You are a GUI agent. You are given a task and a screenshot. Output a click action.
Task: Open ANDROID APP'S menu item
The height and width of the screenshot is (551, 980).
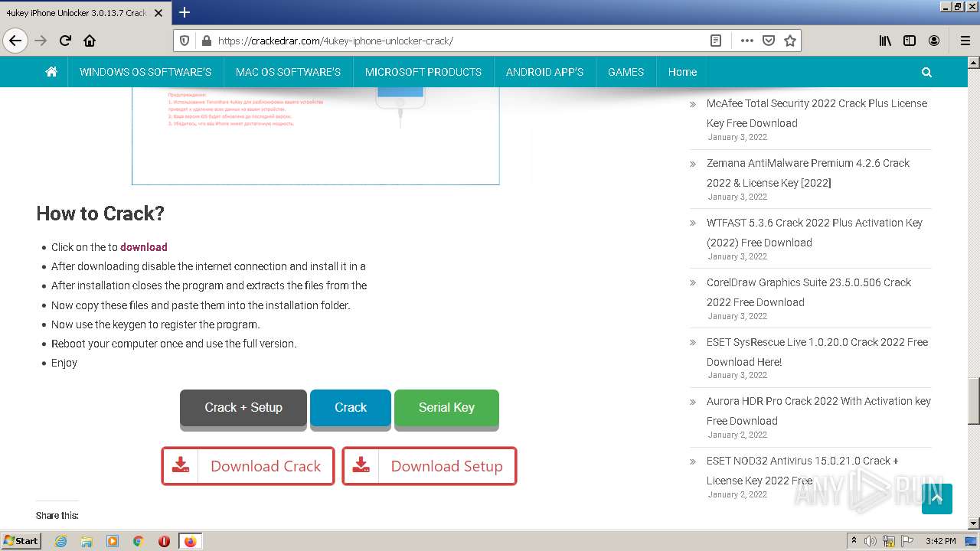tap(544, 72)
